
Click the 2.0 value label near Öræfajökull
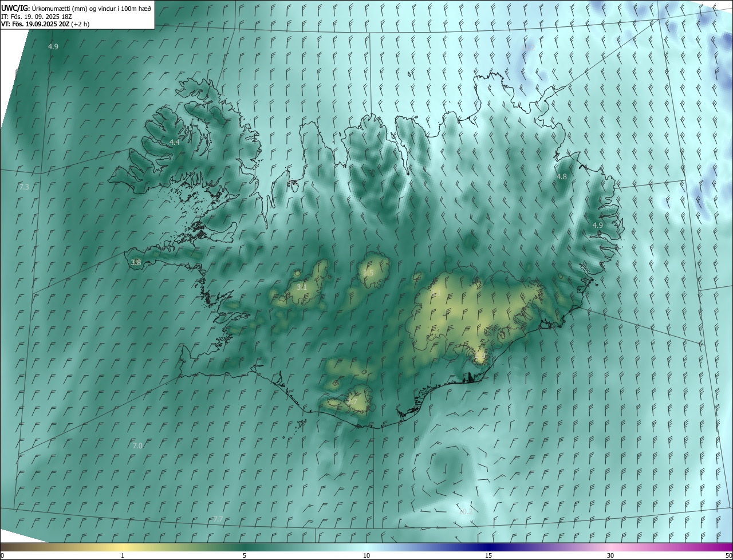[x=480, y=356]
